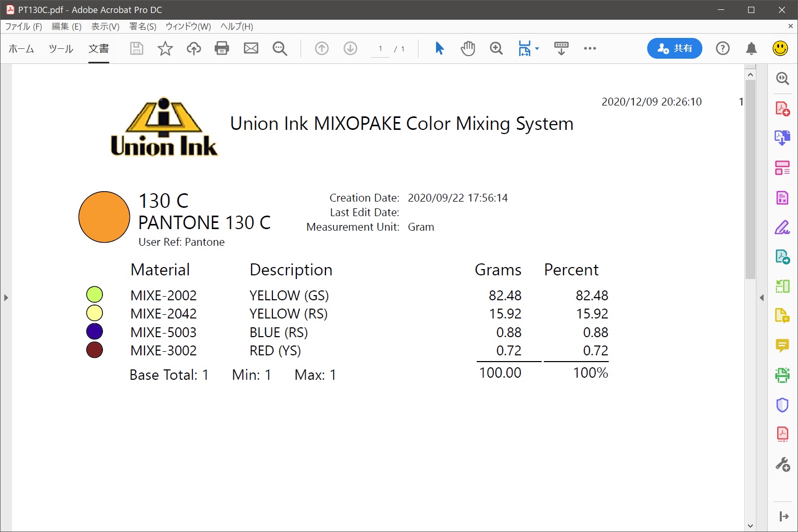Screen dimensions: 798x532
Task: Choose the hand pan tool
Action: pos(468,48)
